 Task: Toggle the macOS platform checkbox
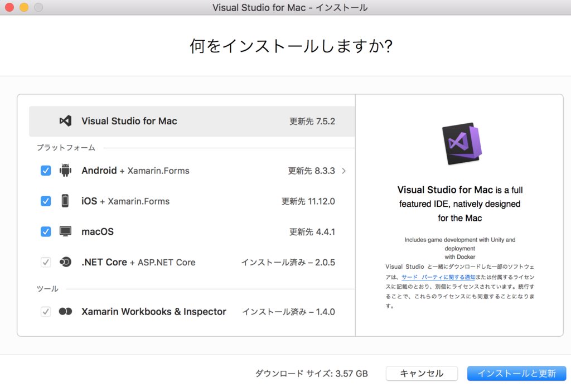46,232
